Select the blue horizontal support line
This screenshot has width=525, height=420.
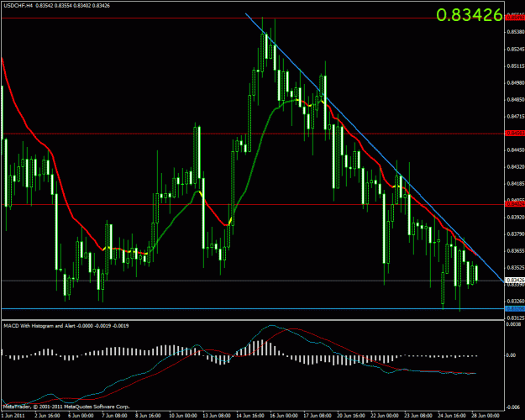(253, 308)
